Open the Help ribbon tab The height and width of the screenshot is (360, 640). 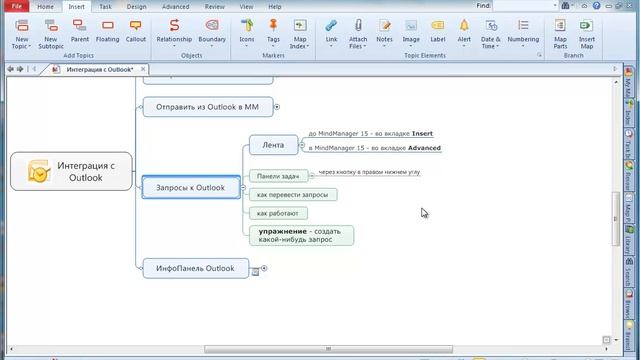(275, 7)
